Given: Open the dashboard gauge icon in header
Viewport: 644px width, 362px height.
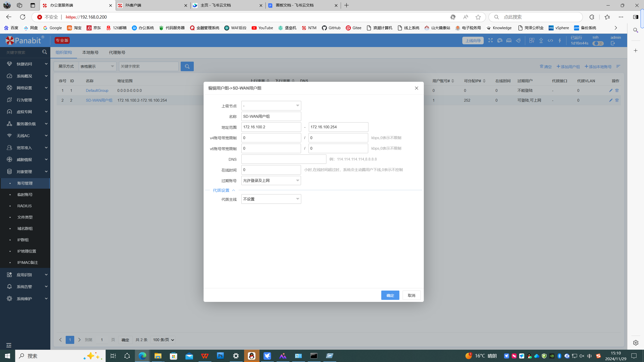Looking at the screenshot, I should point(500,40).
